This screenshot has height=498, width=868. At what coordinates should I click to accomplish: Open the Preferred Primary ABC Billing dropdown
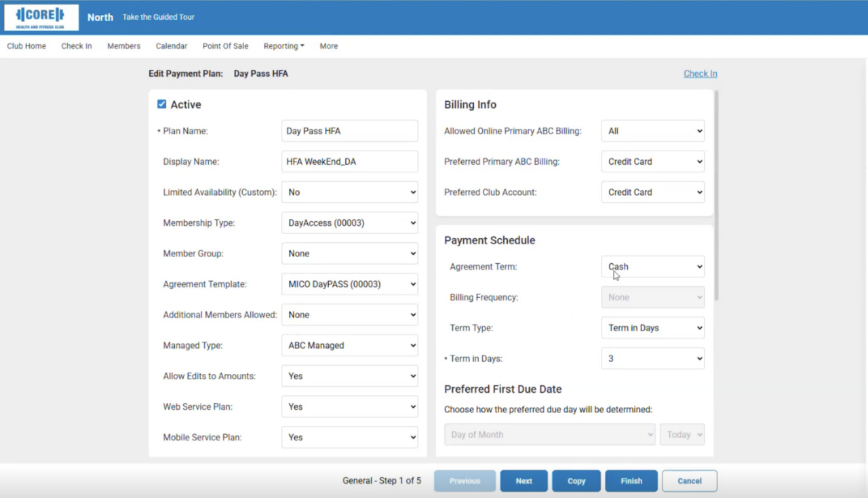pyautogui.click(x=652, y=161)
